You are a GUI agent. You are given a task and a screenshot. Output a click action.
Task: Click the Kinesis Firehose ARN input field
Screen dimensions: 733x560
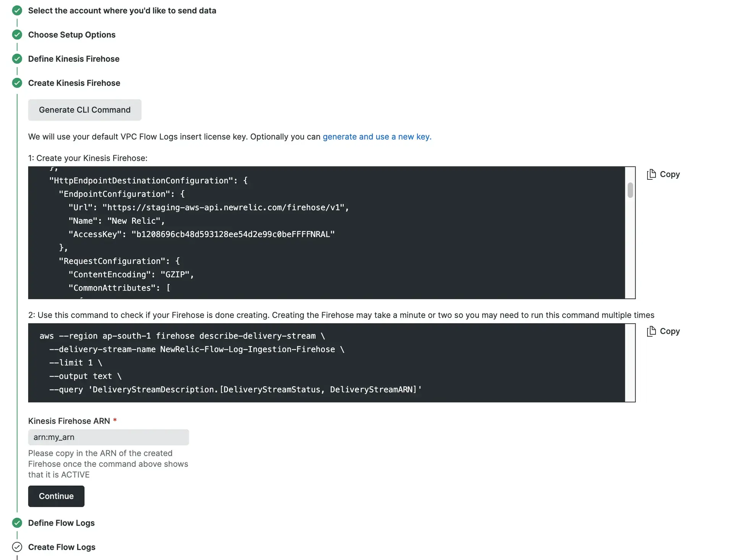[108, 437]
